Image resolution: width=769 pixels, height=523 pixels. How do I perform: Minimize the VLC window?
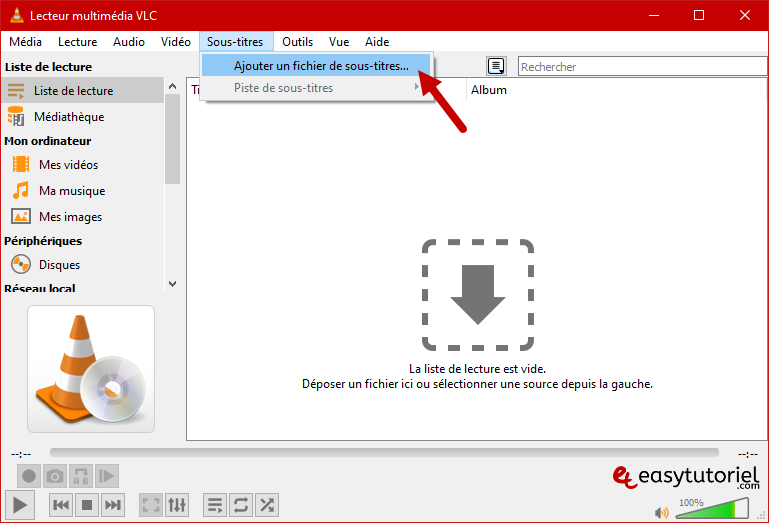click(x=654, y=15)
